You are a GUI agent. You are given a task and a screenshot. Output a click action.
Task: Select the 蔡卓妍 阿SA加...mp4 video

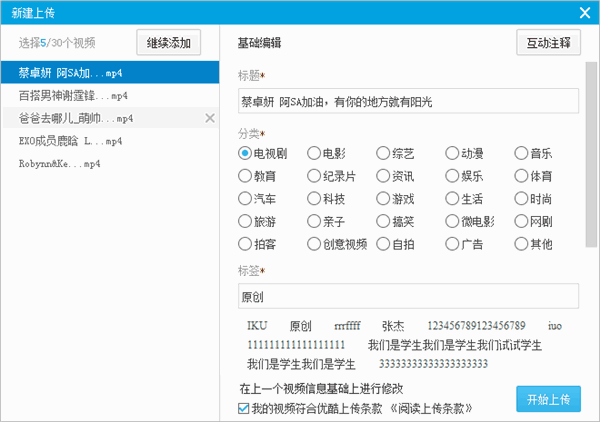pos(110,72)
